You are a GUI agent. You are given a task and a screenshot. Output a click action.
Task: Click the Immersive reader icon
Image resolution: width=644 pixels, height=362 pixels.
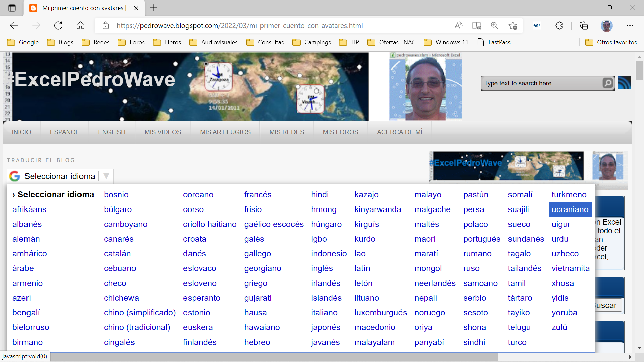(476, 26)
